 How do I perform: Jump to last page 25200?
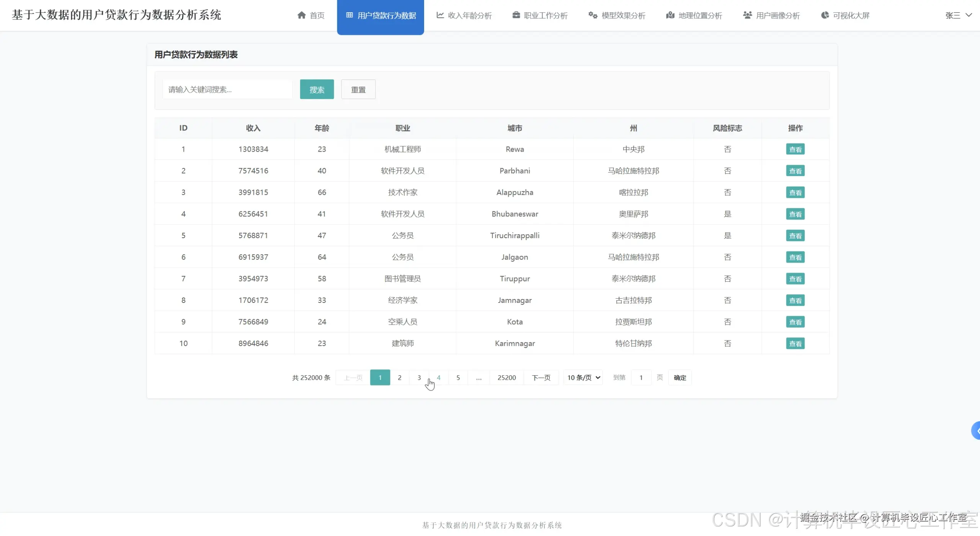(507, 377)
